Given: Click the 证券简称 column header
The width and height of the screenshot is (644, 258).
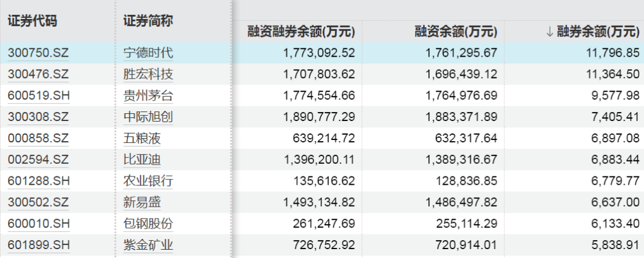Looking at the screenshot, I should [148, 21].
